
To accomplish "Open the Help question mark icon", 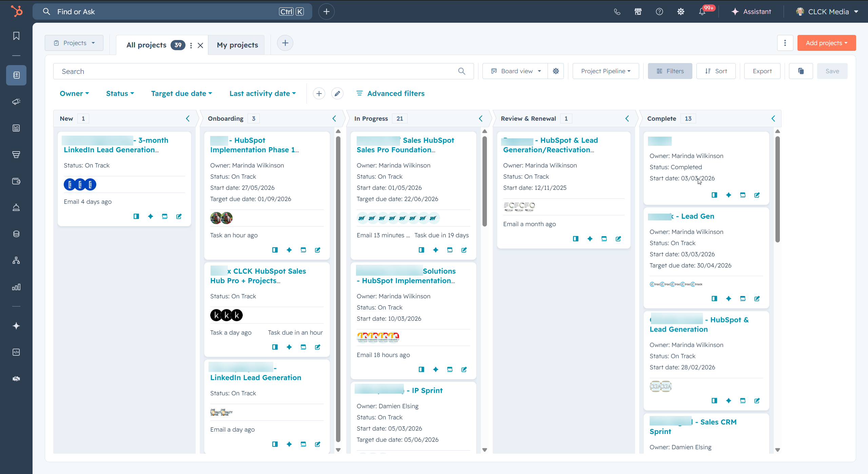I will tap(659, 12).
